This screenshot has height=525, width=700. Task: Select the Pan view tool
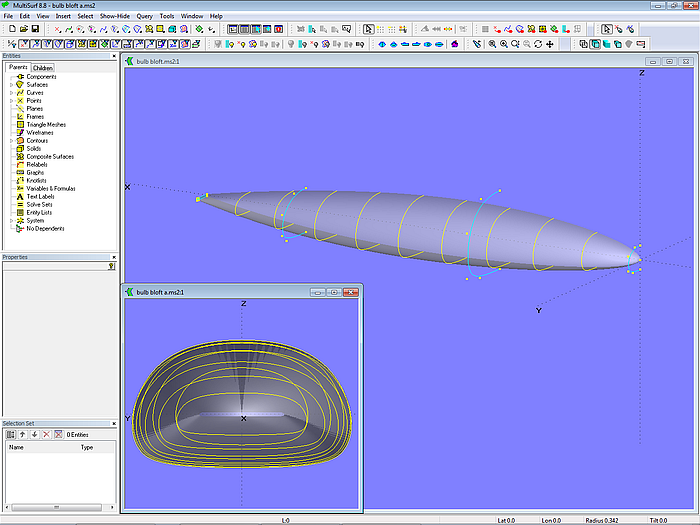coord(550,44)
